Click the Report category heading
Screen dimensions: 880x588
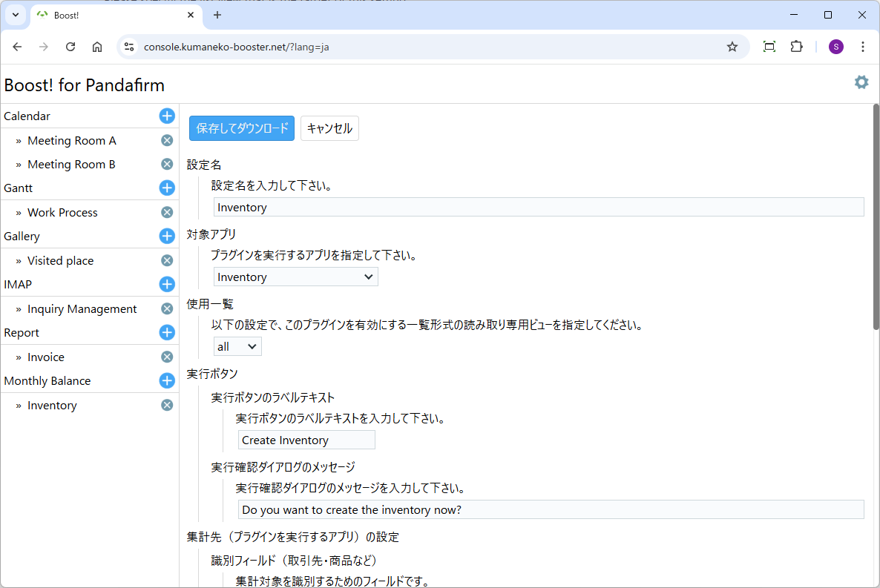pyautogui.click(x=22, y=333)
